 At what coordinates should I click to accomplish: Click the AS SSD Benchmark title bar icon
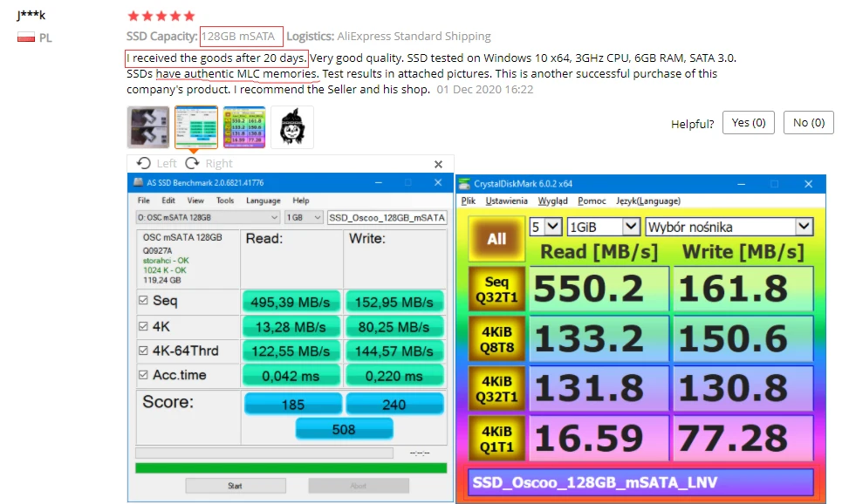tap(138, 182)
